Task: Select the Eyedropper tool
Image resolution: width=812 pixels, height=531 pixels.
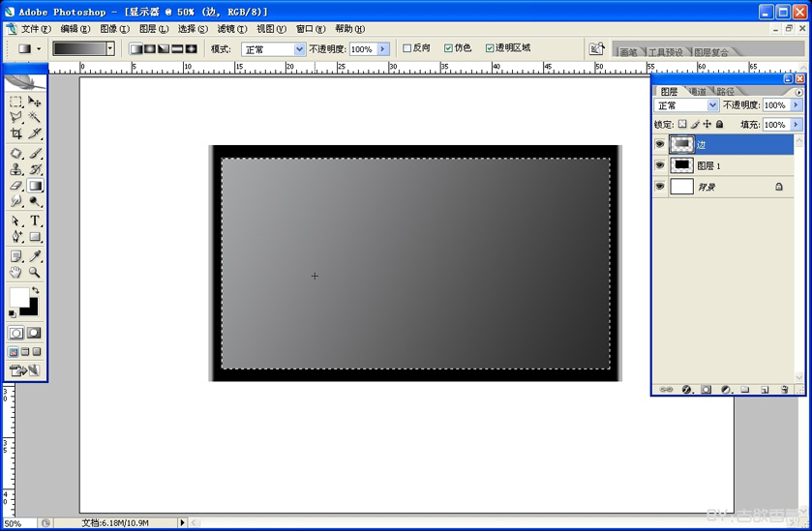Action: 34,256
